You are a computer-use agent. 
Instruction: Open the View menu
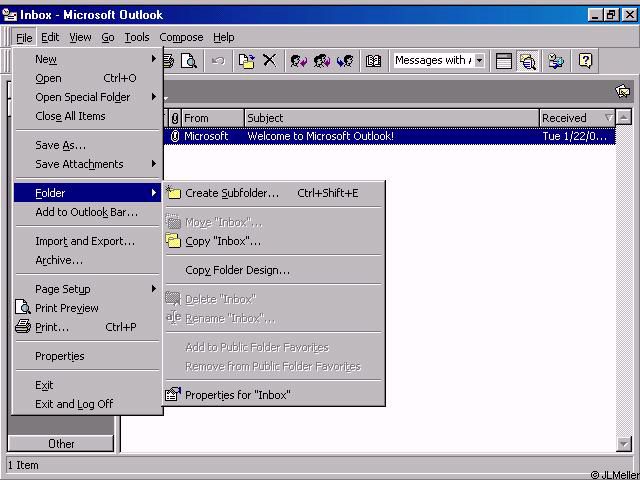(80, 38)
